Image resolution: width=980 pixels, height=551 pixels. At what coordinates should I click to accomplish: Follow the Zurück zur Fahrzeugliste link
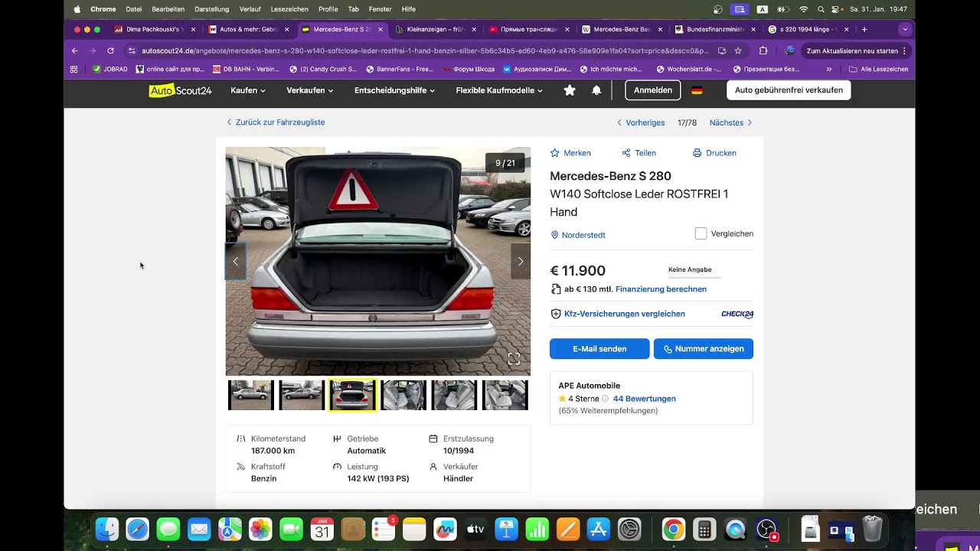coord(276,122)
